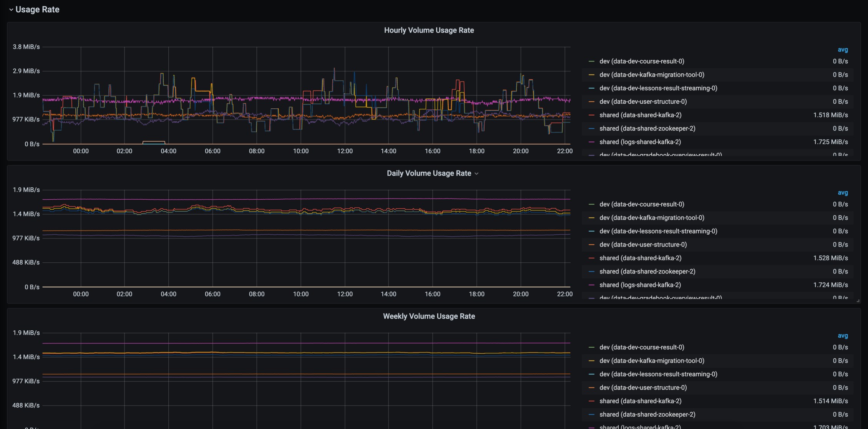Click the blue data-shared-zookeeper-2 color line in the Daily legend
This screenshot has height=429, width=868.
pyautogui.click(x=591, y=272)
